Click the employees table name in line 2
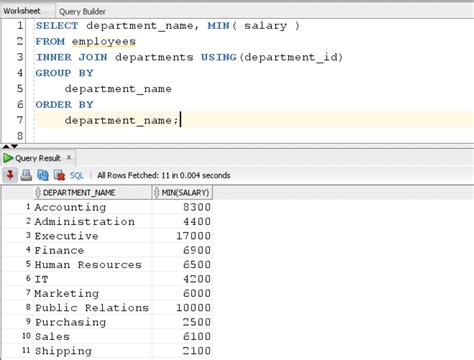 (x=104, y=42)
